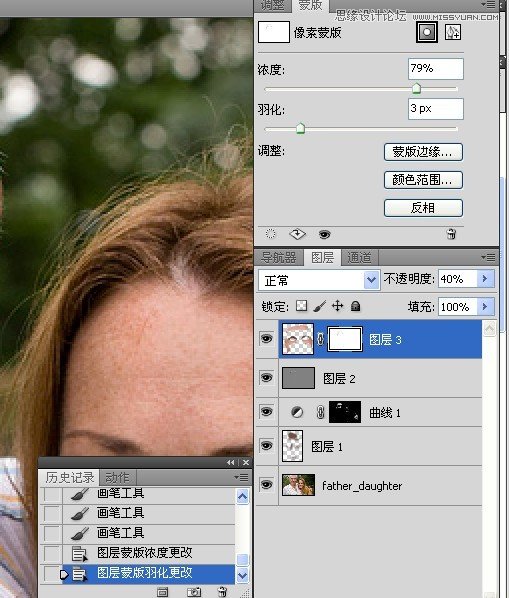Image resolution: width=509 pixels, height=598 pixels.
Task: Hide 图层 1 layer via eye icon
Action: click(267, 445)
